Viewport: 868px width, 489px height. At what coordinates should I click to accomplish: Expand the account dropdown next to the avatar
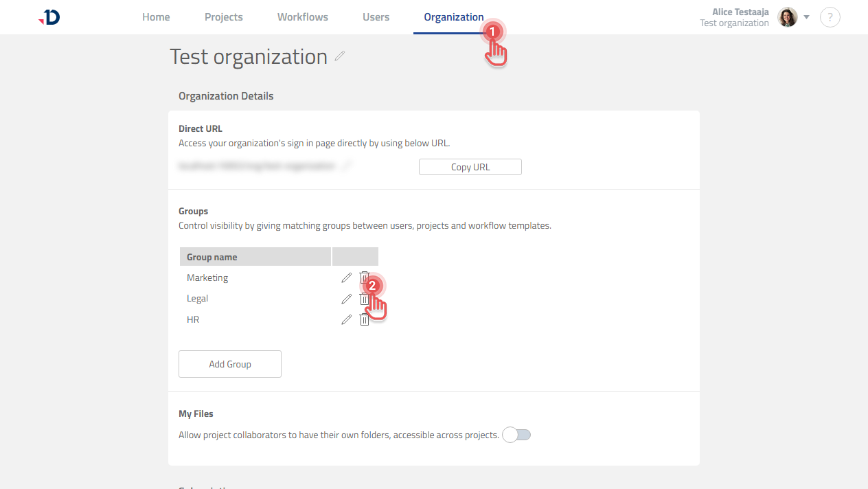[x=806, y=17]
